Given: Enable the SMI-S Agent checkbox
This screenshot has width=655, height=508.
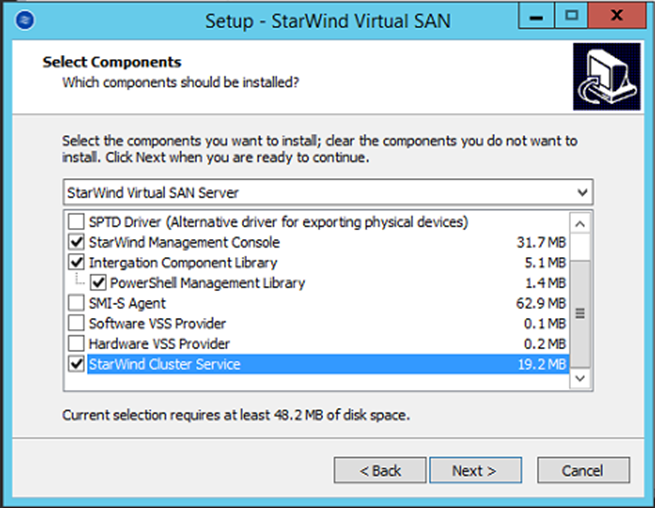Looking at the screenshot, I should click(76, 303).
